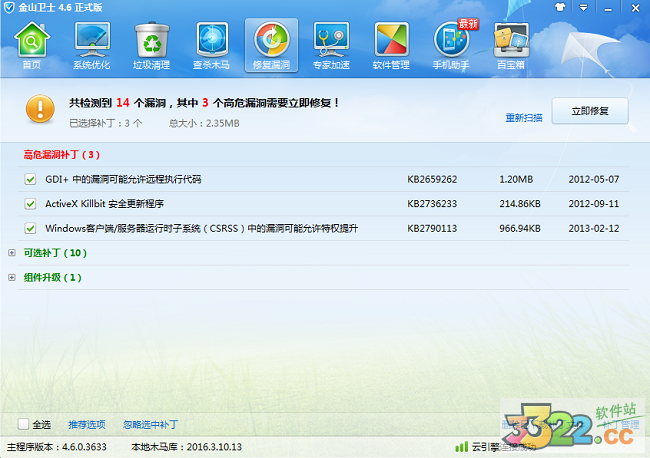Click the 214.86KB size value
Screen dimensions: 650x458
(x=520, y=204)
